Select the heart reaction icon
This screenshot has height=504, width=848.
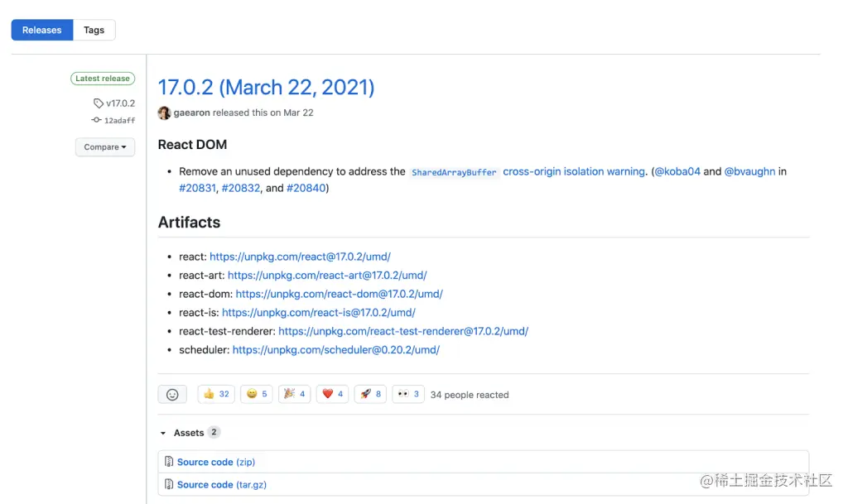[x=332, y=394]
